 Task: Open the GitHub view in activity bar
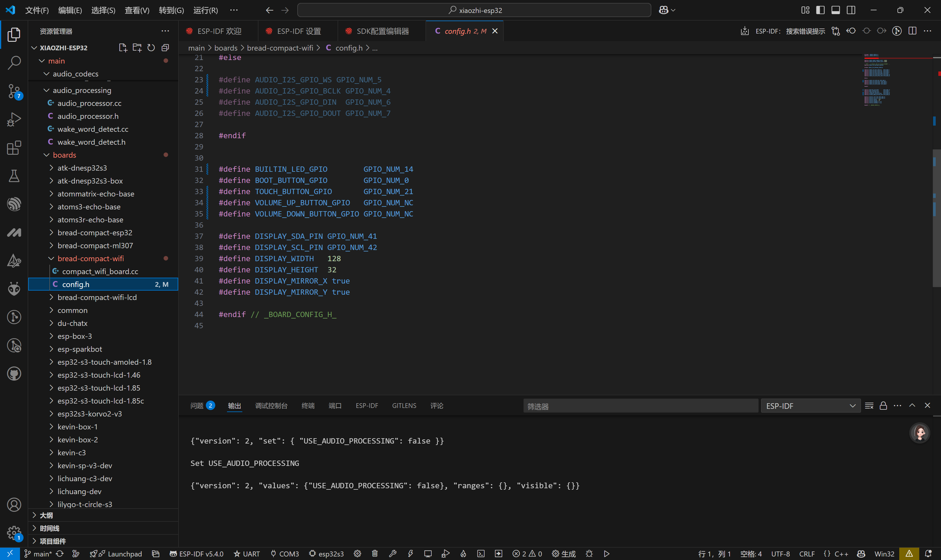(14, 374)
